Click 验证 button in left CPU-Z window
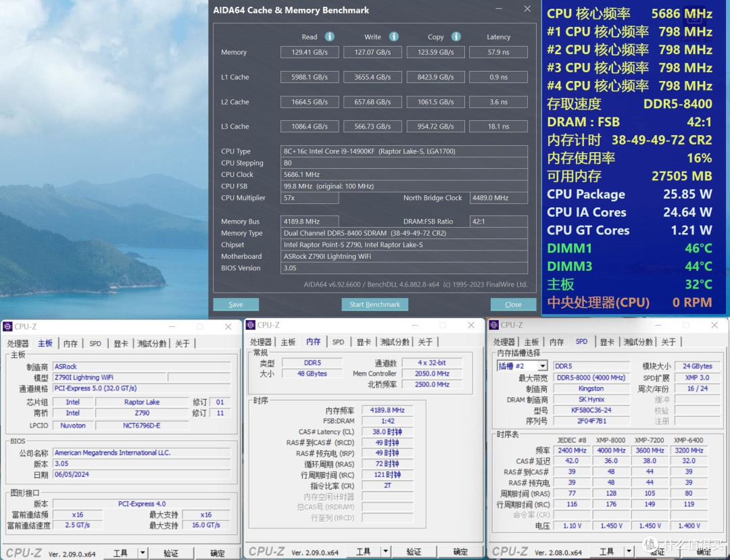This screenshot has width=730, height=560. (171, 553)
